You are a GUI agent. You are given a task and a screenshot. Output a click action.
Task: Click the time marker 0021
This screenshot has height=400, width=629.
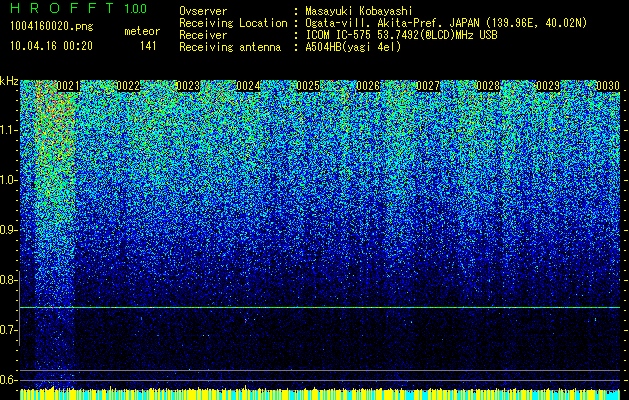coord(68,86)
